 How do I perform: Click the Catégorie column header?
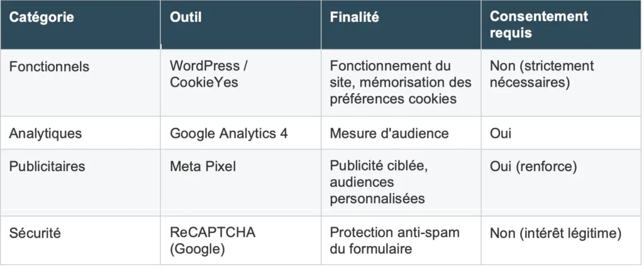(42, 18)
